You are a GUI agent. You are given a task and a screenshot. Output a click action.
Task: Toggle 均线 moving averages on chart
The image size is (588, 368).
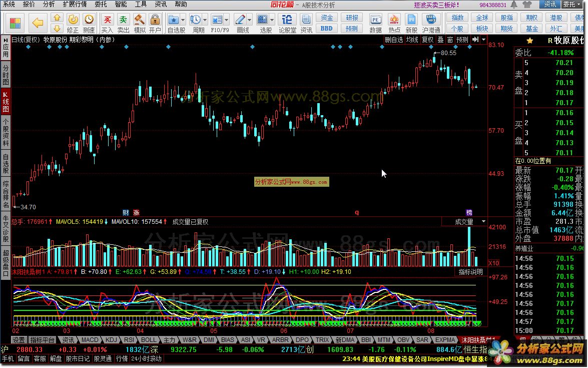pos(412,40)
